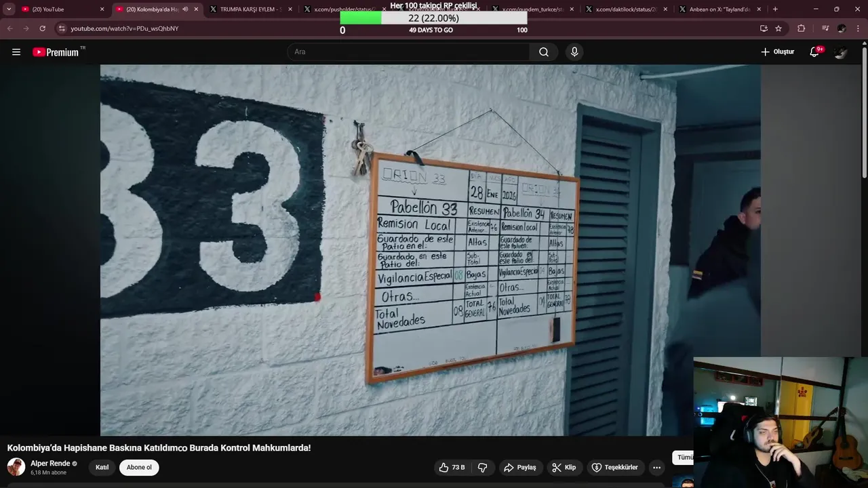Reload the page in the browser
The image size is (868, 488).
[42, 28]
